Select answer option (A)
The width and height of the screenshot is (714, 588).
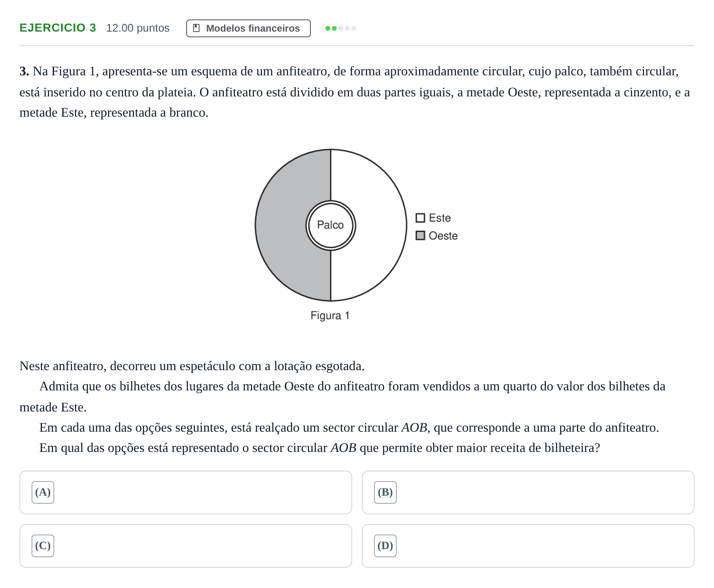pyautogui.click(x=185, y=492)
